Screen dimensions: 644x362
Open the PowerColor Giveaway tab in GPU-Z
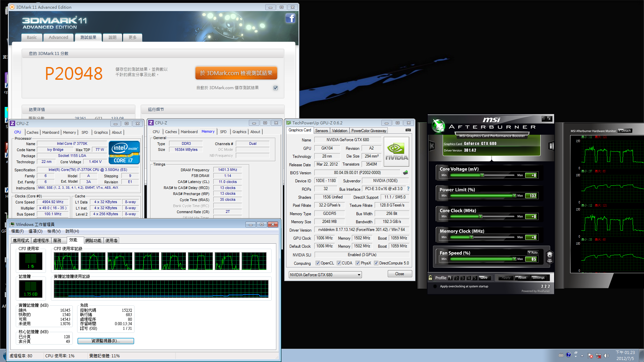click(x=369, y=131)
